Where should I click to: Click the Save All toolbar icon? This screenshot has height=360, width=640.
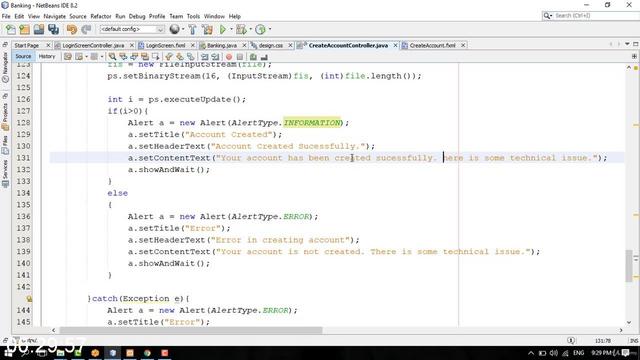53,29
